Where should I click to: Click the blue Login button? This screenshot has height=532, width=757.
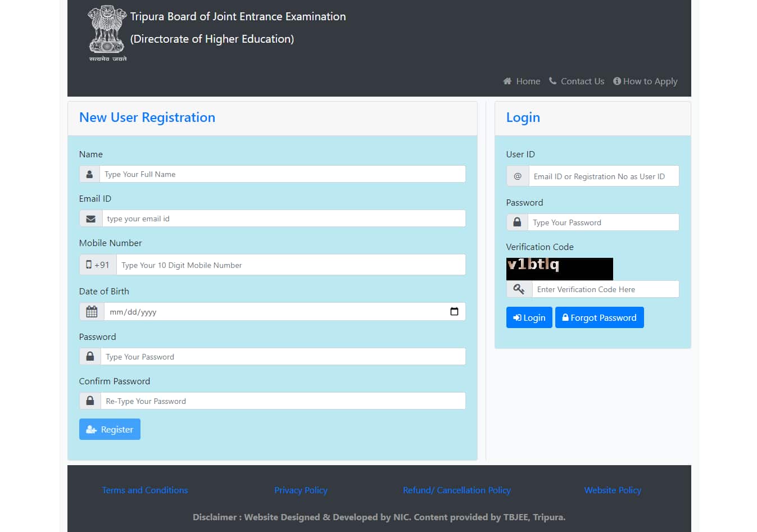pyautogui.click(x=529, y=317)
